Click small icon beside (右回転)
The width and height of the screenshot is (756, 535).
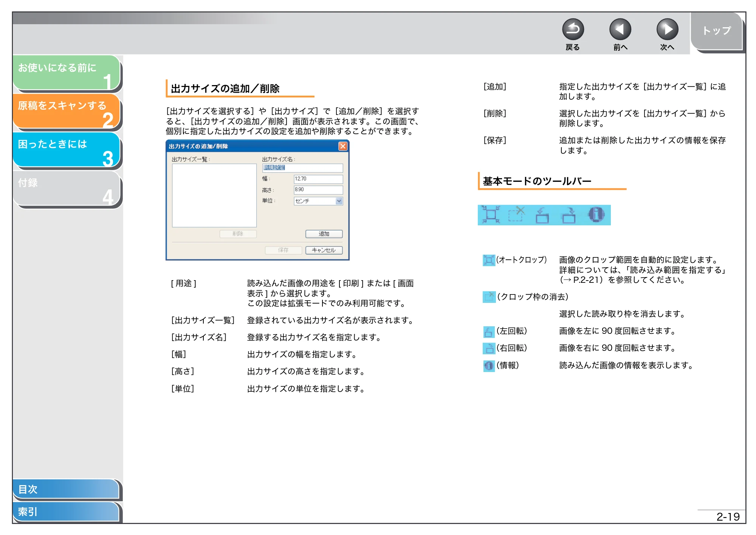(x=489, y=348)
